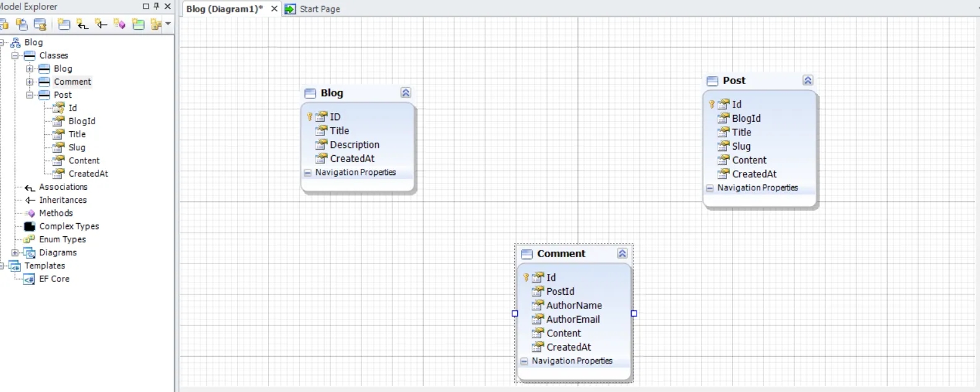Click the New Complex Type green icon
This screenshot has width=980, height=392.
click(138, 24)
